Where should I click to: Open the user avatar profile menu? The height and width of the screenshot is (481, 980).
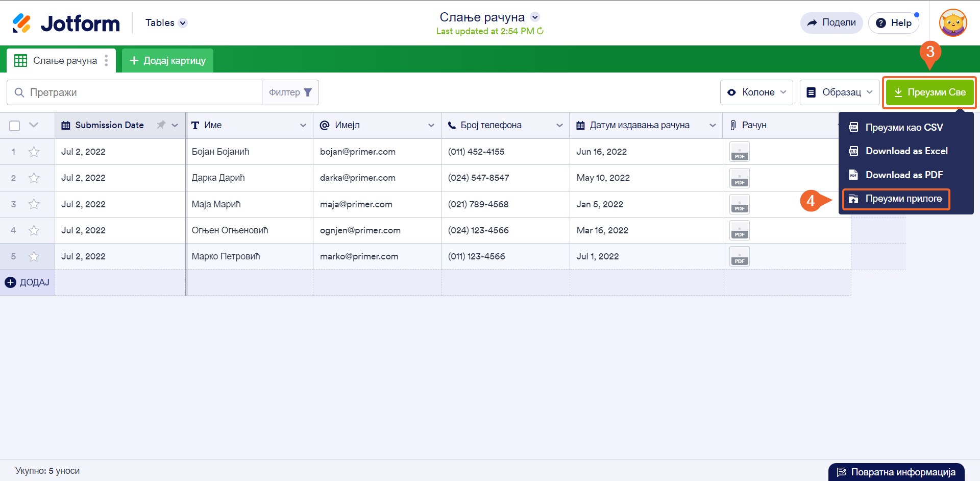(952, 23)
